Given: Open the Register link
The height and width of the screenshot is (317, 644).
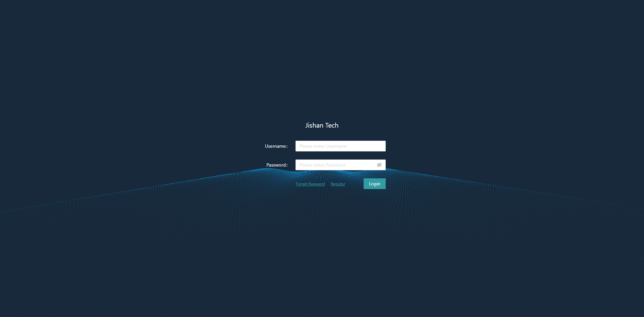Looking at the screenshot, I should point(338,184).
